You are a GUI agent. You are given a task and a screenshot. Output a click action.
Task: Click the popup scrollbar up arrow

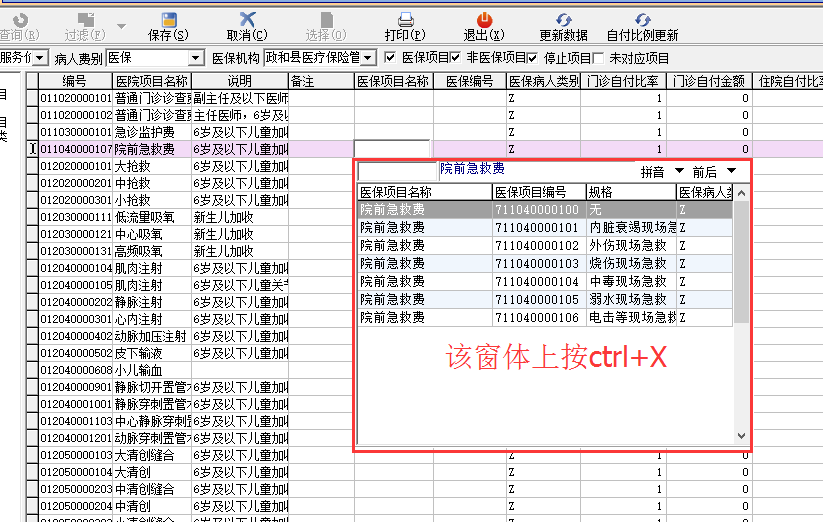pyautogui.click(x=741, y=193)
